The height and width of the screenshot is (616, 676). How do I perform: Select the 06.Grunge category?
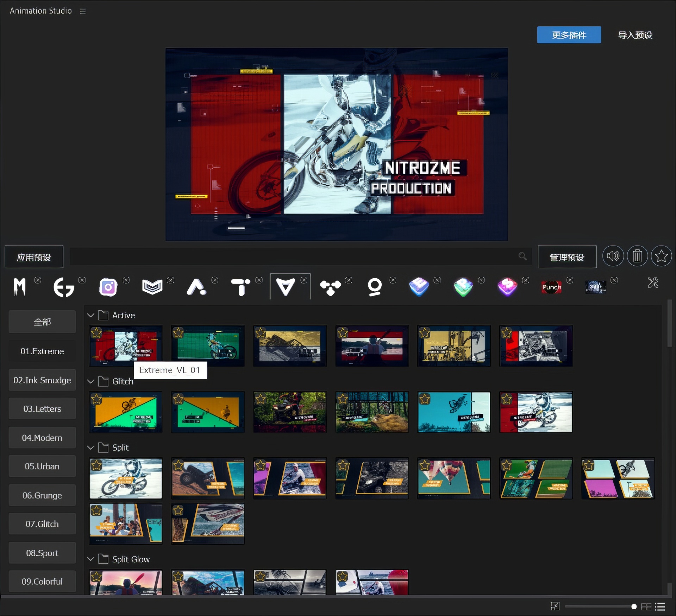(x=42, y=495)
